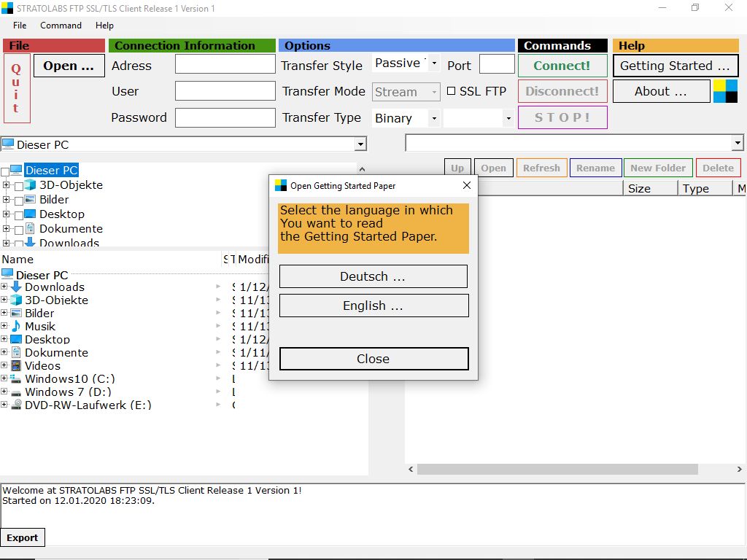Click the Downloads arrow icon in the Name list

[16, 287]
